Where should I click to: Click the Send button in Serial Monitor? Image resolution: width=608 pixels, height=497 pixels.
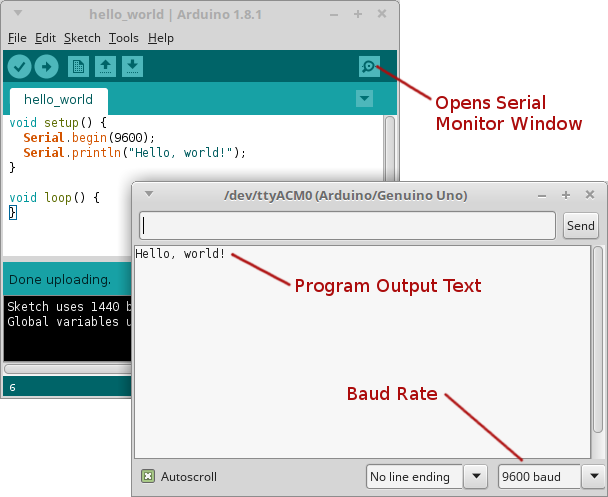coord(580,226)
